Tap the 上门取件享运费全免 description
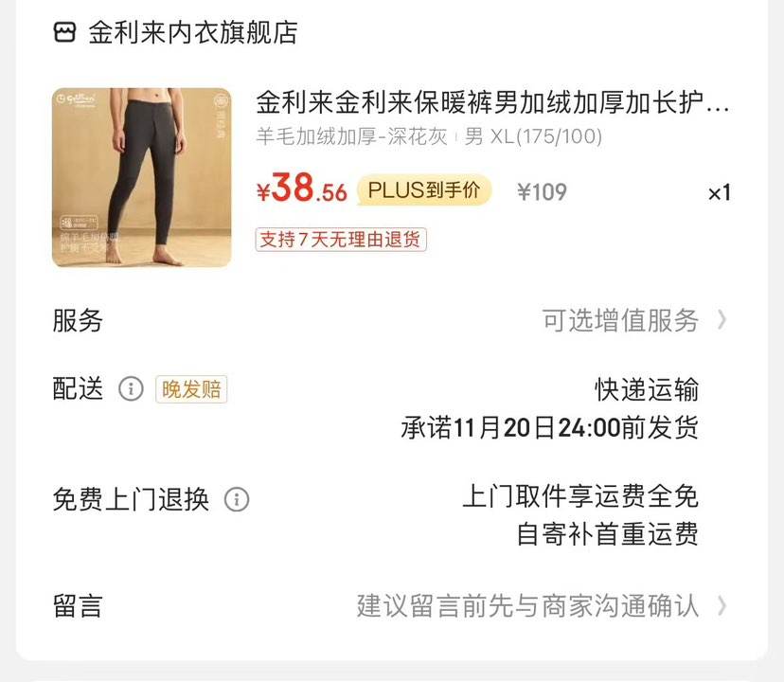The width and height of the screenshot is (784, 682). 580,496
